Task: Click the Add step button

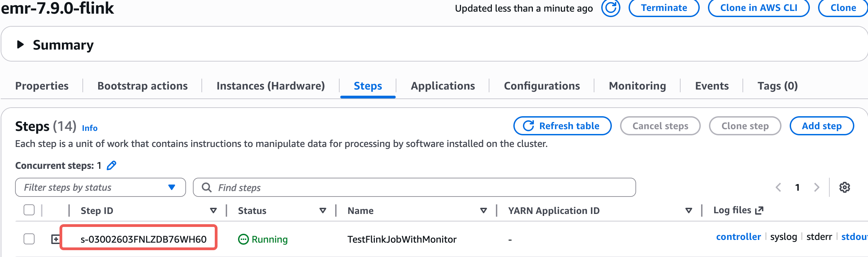Action: pyautogui.click(x=821, y=126)
